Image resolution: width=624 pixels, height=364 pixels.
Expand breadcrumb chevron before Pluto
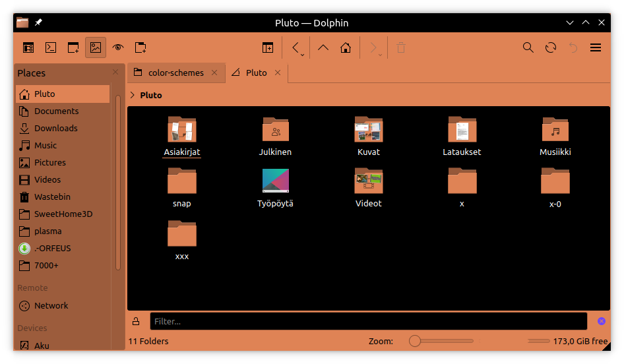[133, 95]
